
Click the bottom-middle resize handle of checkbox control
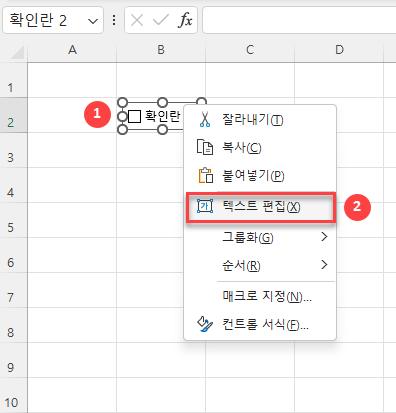[x=162, y=130]
